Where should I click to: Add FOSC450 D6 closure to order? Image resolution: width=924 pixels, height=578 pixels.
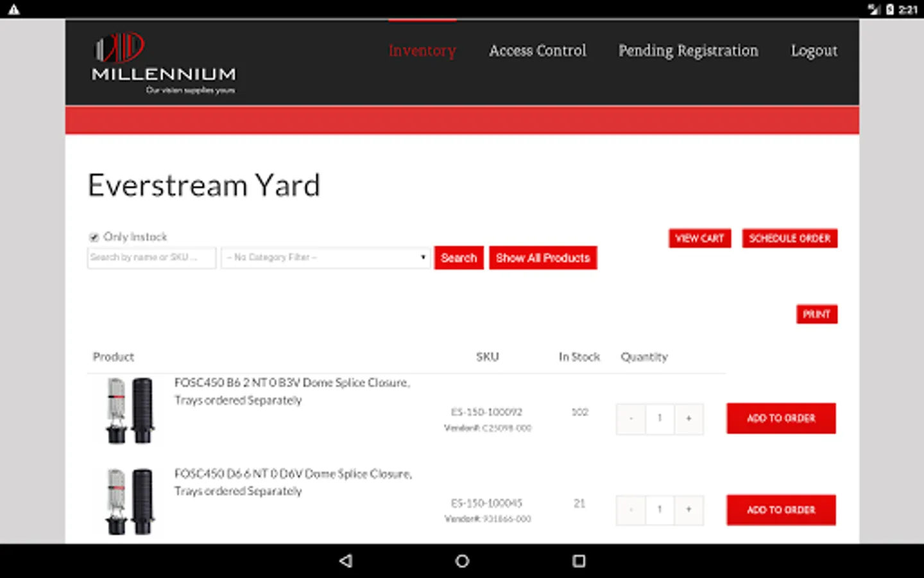click(781, 510)
